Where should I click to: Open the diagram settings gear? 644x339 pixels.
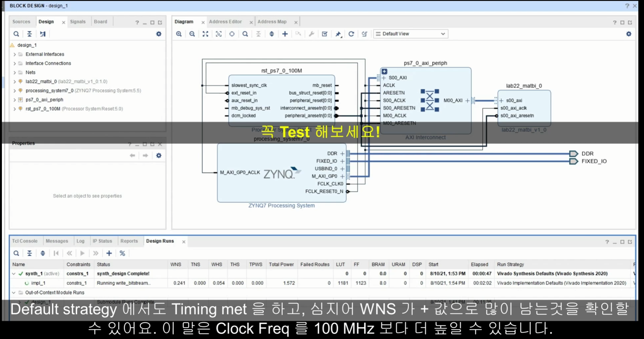[629, 34]
